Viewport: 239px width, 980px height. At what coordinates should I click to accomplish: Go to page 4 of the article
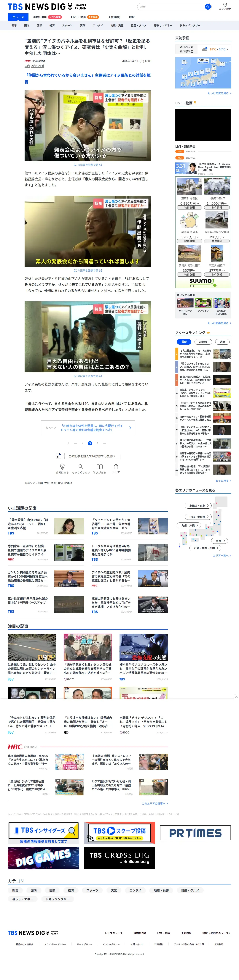pos(82,443)
